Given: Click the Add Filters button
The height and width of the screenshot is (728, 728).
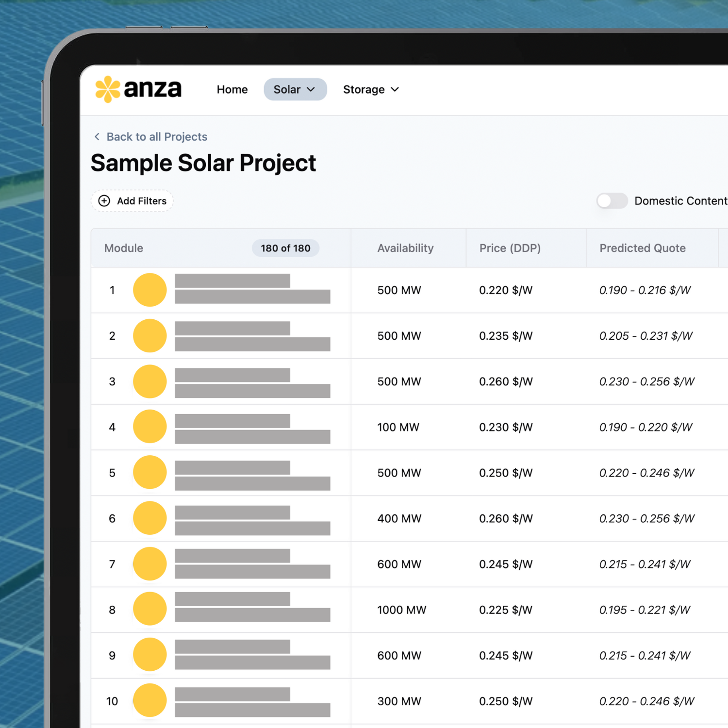Looking at the screenshot, I should [132, 201].
